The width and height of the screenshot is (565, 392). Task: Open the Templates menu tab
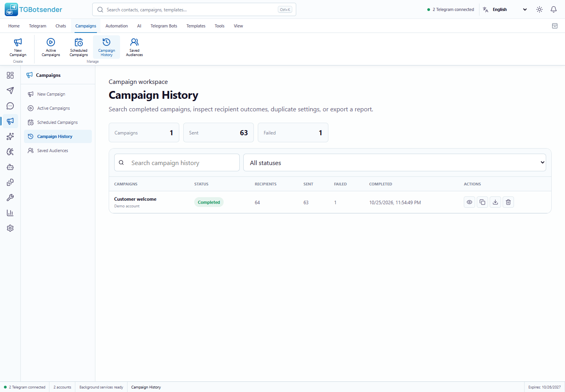196,26
